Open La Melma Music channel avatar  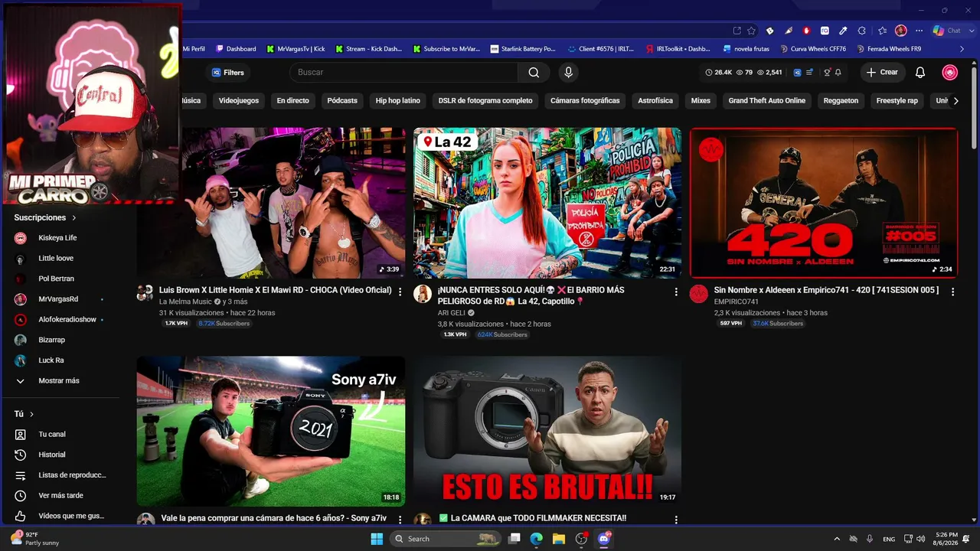click(x=145, y=293)
